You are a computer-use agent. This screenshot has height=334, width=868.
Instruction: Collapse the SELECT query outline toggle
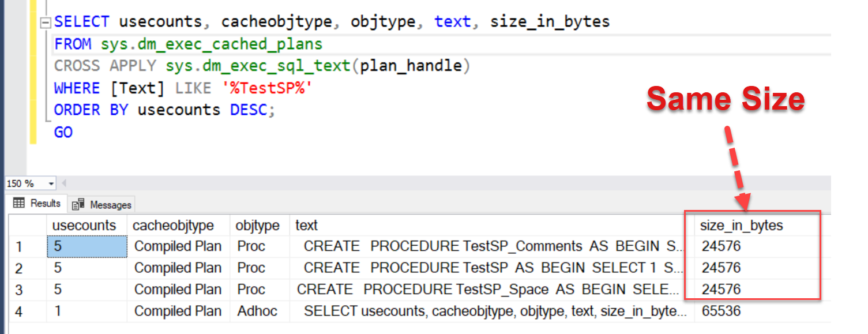pos(46,24)
